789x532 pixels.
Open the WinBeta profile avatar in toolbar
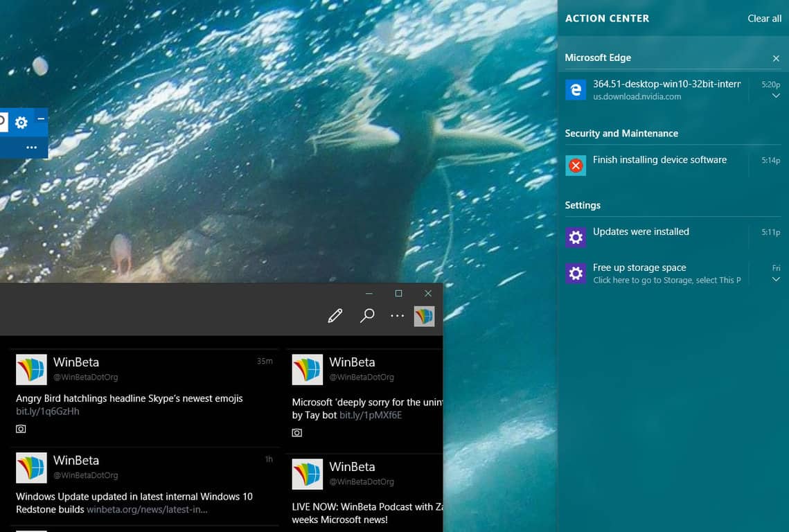click(x=424, y=316)
